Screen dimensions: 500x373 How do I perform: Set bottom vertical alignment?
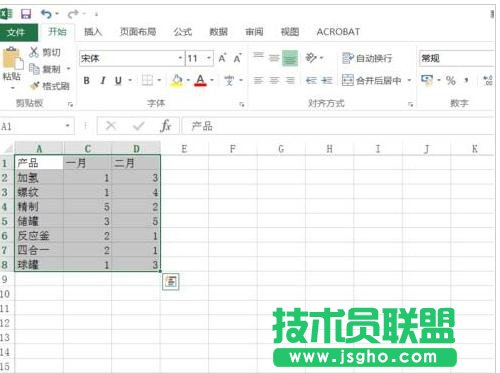(x=290, y=58)
